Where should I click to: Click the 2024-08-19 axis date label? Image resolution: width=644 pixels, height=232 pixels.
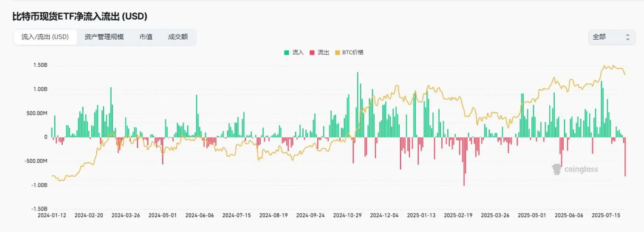273,216
